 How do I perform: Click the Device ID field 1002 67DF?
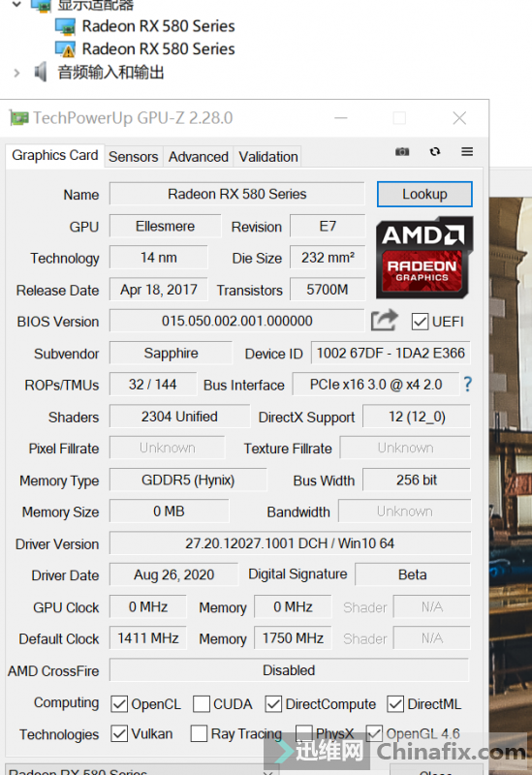[391, 353]
